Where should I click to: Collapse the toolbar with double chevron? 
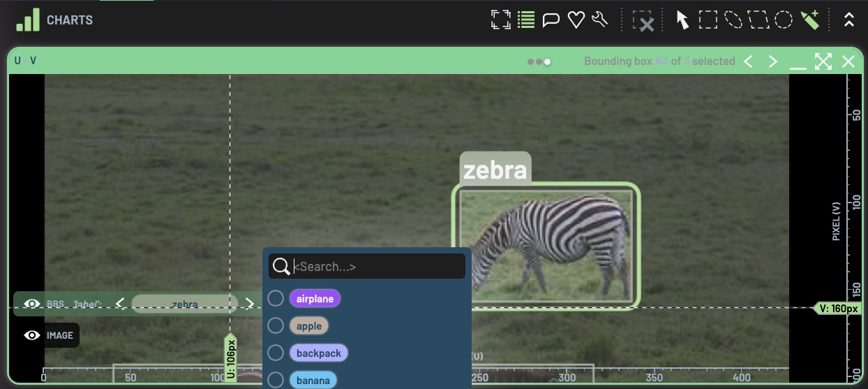coord(848,20)
